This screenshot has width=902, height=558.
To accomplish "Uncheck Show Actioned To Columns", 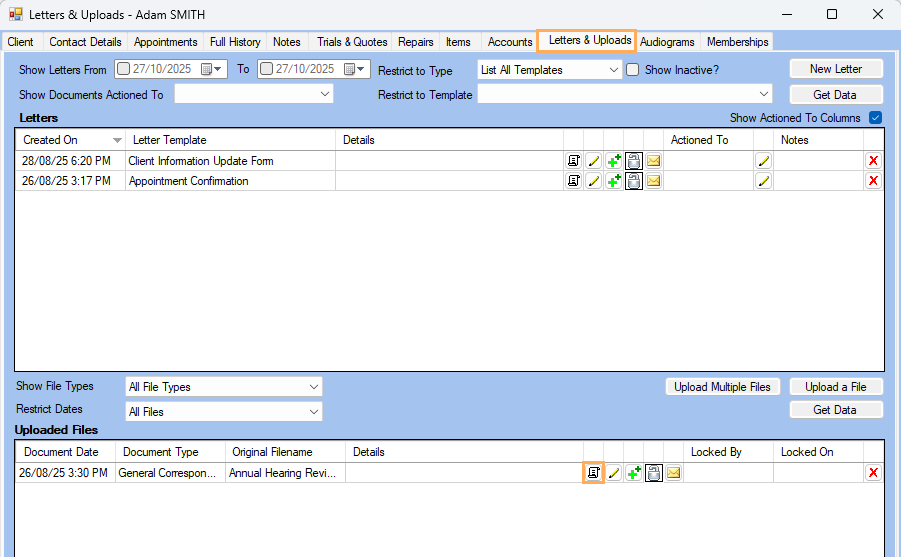I will [876, 118].
